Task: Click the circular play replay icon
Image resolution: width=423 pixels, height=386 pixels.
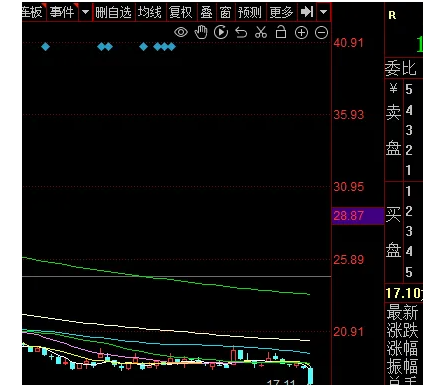Action: click(221, 32)
